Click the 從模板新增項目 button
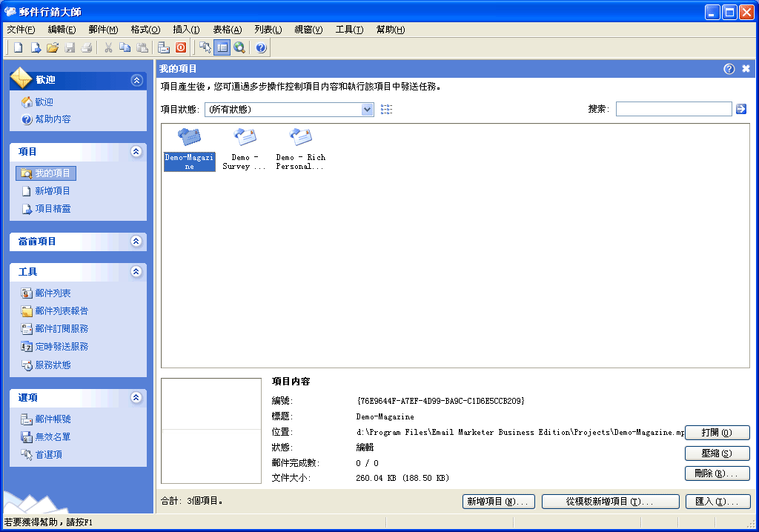The image size is (759, 532). pos(610,502)
